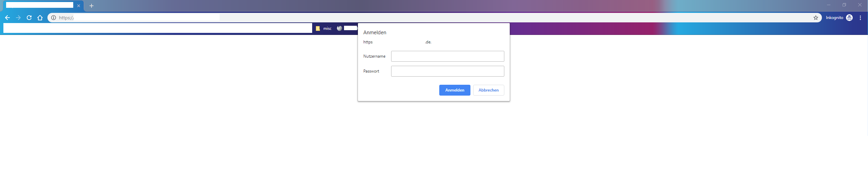This screenshot has height=180, width=868.
Task: Minimize the browser window
Action: click(x=829, y=5)
